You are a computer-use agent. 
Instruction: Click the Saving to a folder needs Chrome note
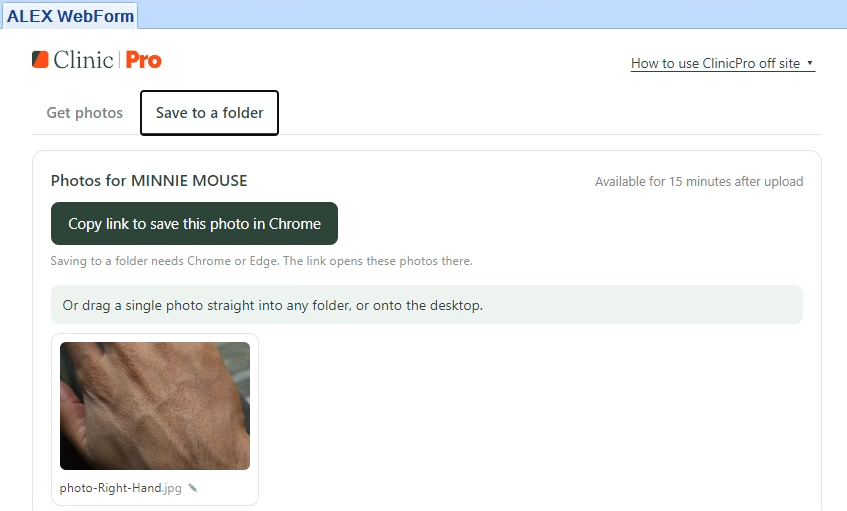[261, 261]
